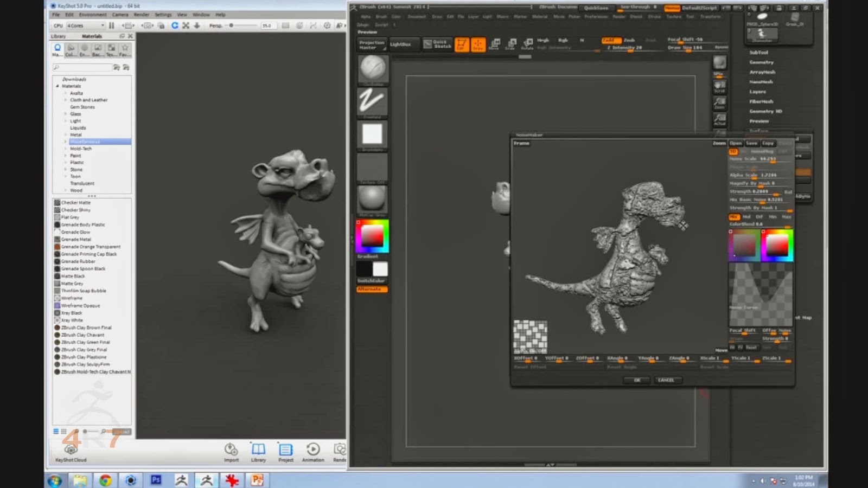
Task: Click the down-arrow icon in KeyShot toolbar
Action: point(197,25)
